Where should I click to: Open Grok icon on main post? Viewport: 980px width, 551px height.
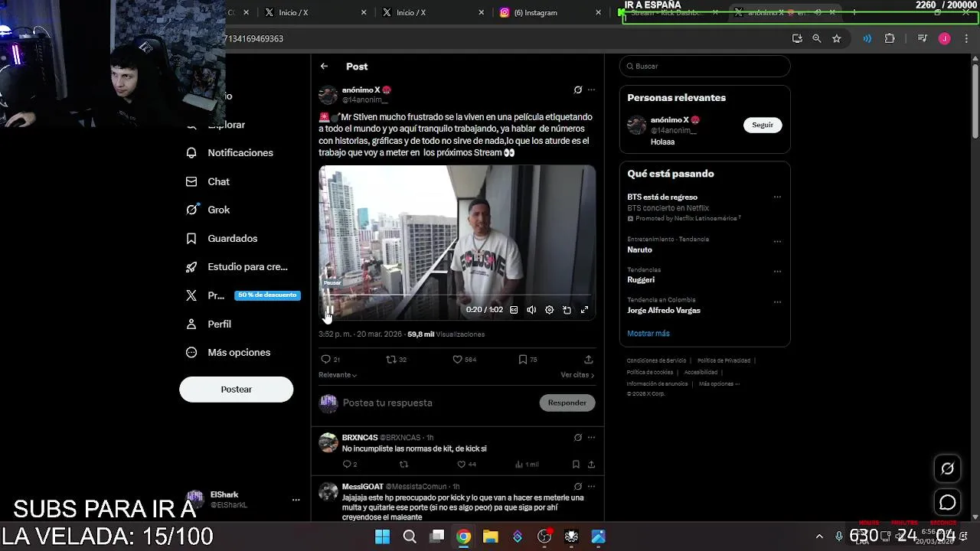pyautogui.click(x=578, y=90)
